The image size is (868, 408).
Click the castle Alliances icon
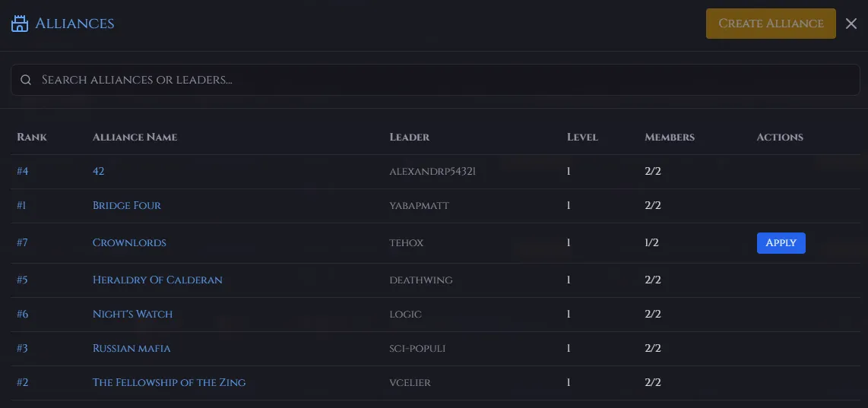[x=19, y=24]
